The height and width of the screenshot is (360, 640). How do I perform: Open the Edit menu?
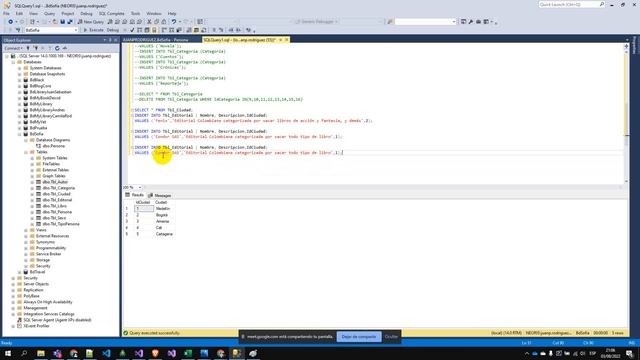click(x=19, y=13)
